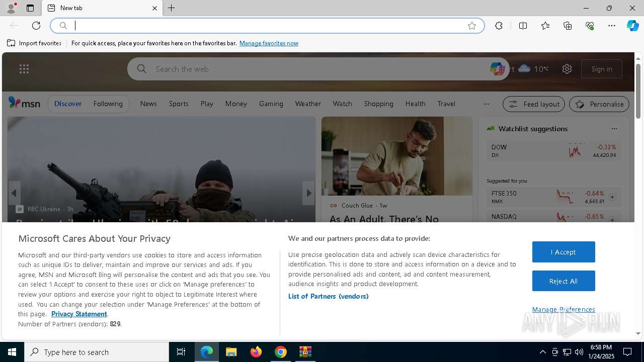
Task: Open the weather 10°C widget
Action: [533, 69]
